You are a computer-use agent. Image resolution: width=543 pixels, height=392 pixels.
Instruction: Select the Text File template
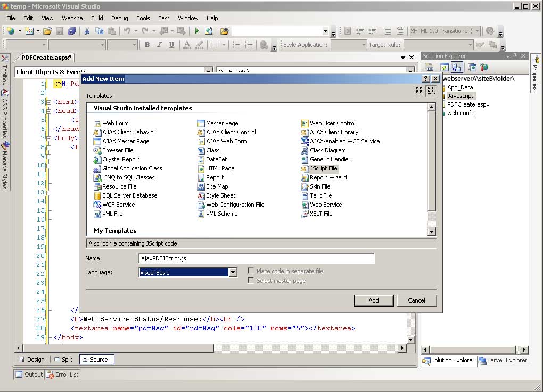[317, 195]
